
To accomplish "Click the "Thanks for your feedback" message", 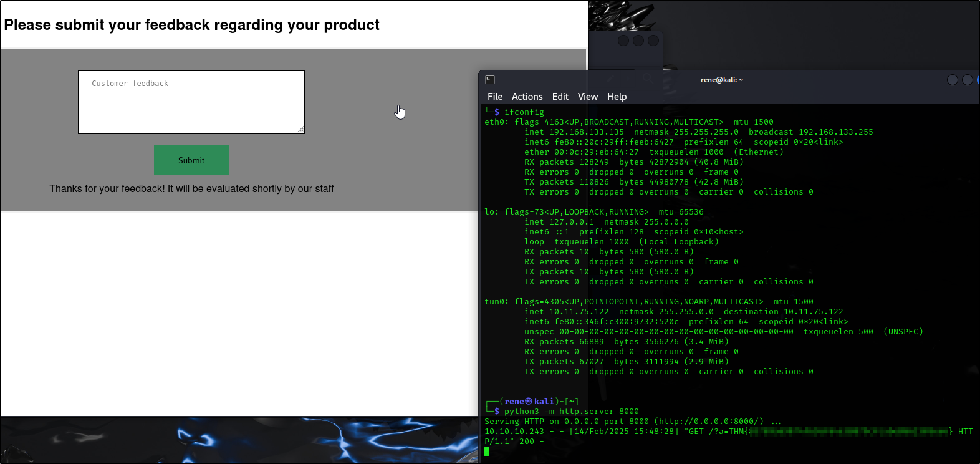I will click(x=191, y=189).
